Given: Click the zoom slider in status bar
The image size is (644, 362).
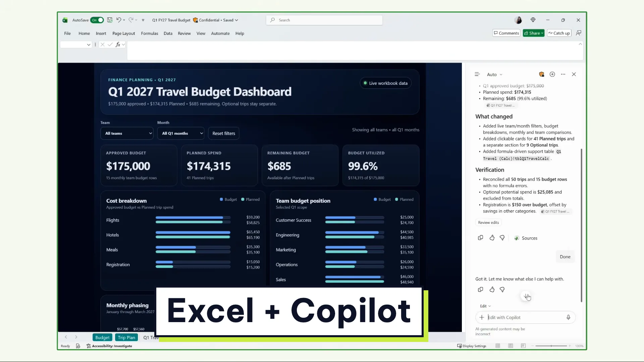Looking at the screenshot, I should 551,346.
